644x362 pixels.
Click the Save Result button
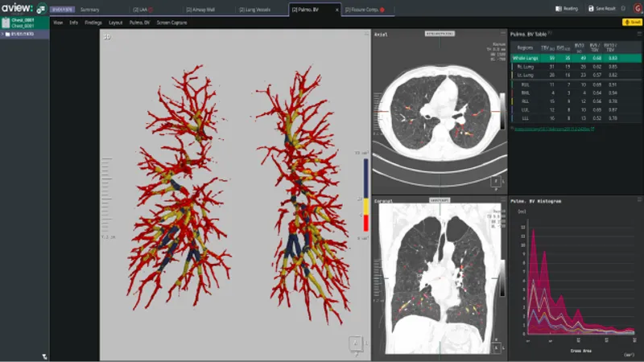click(601, 9)
